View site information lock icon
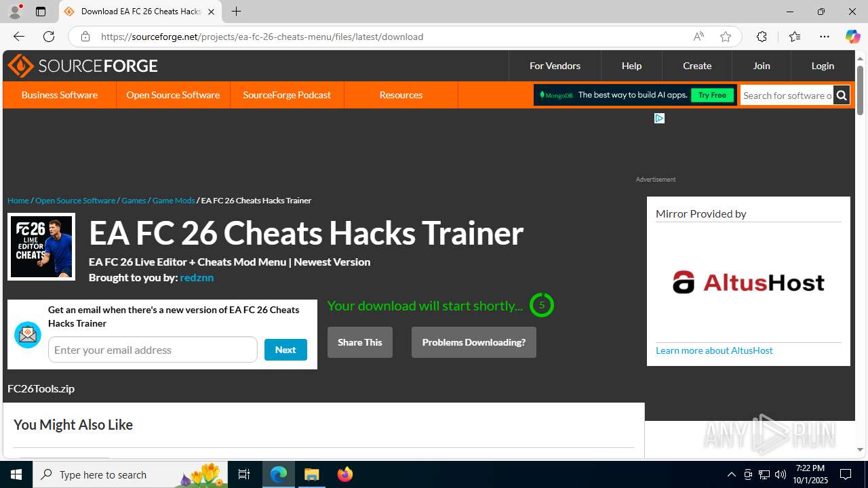The height and width of the screenshot is (488, 868). 85,37
